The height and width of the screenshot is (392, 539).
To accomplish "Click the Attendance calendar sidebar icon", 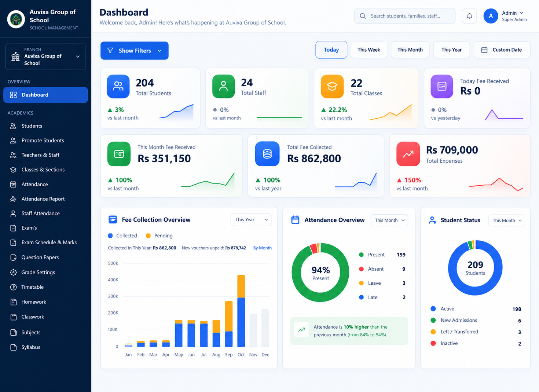I will click(x=13, y=184).
